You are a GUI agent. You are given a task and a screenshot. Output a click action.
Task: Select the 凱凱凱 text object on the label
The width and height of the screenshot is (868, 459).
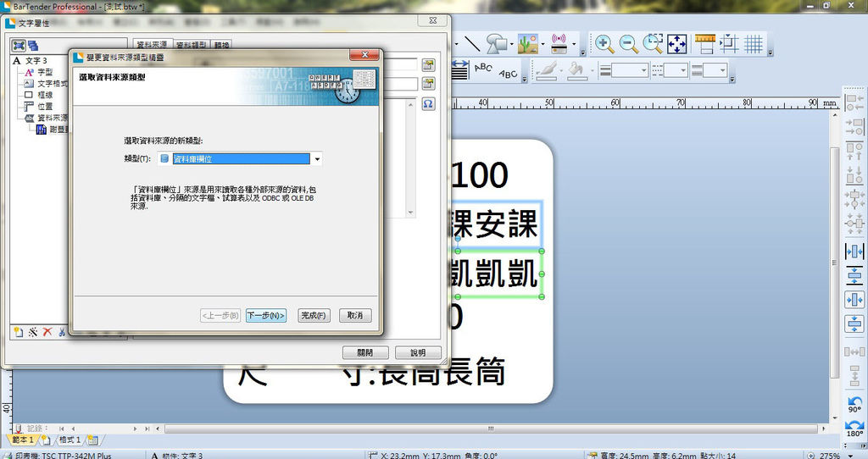coord(497,274)
